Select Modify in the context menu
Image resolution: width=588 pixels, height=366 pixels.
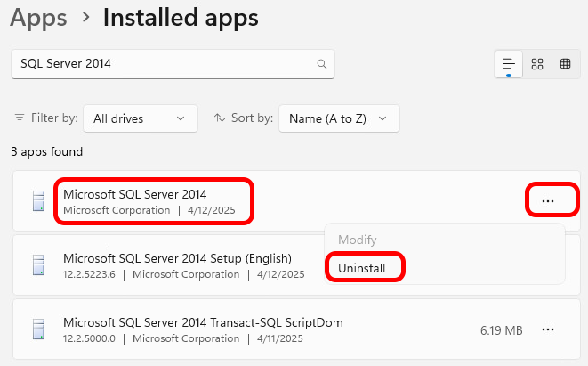click(x=356, y=240)
